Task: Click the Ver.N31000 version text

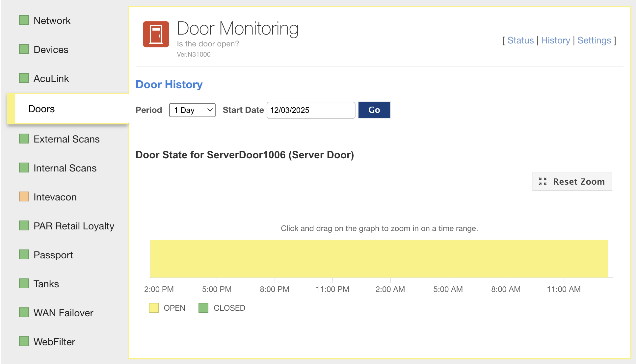Action: click(194, 54)
